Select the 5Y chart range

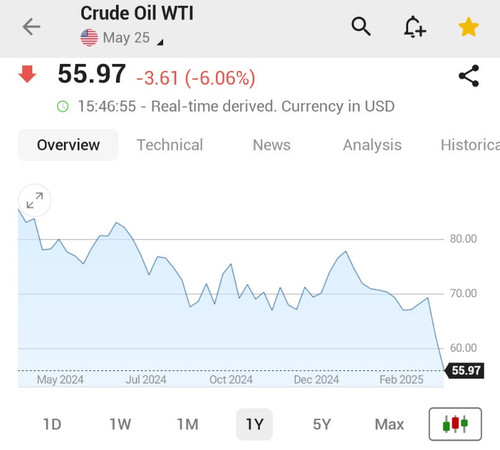[322, 424]
